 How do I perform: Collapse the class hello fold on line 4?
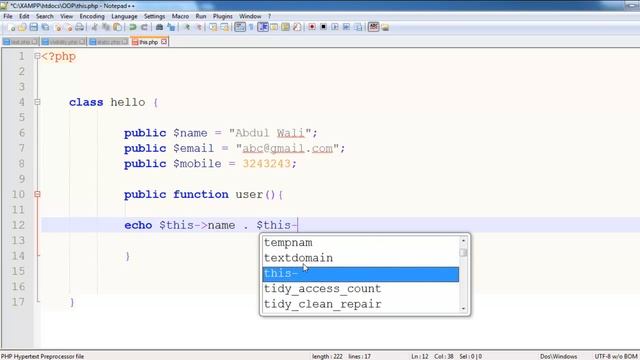point(37,102)
